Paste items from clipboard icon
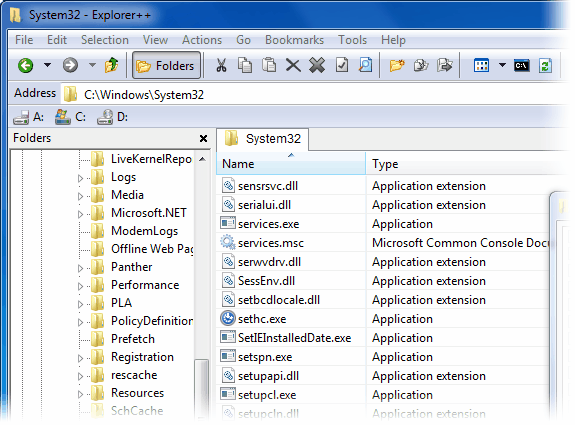 [x=269, y=65]
